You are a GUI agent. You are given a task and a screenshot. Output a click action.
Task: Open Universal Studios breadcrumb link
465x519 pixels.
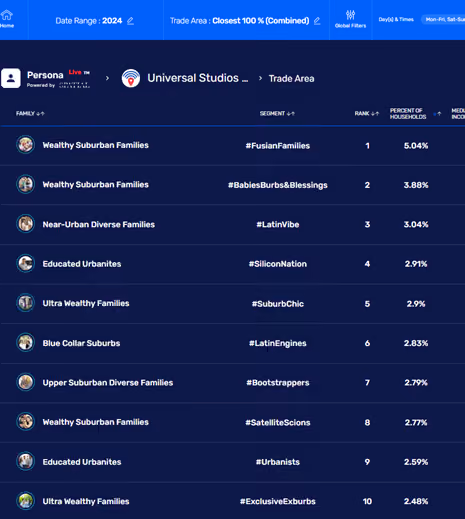click(x=198, y=78)
